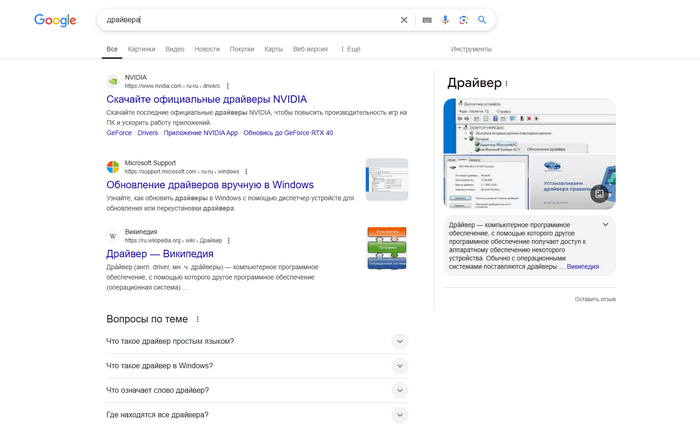Screen dimensions: 700x427
Task: Open the Ещё more menu
Action: [x=351, y=49]
